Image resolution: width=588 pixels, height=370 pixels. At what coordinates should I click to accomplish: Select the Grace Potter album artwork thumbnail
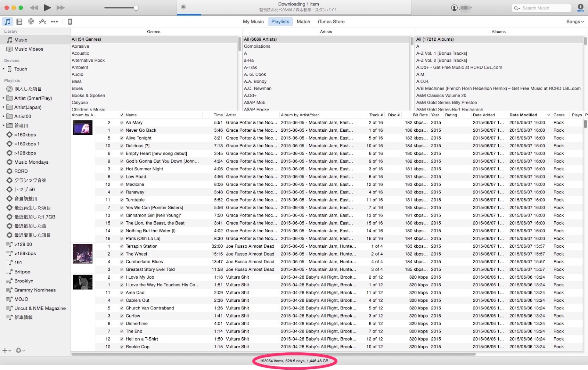pos(83,128)
